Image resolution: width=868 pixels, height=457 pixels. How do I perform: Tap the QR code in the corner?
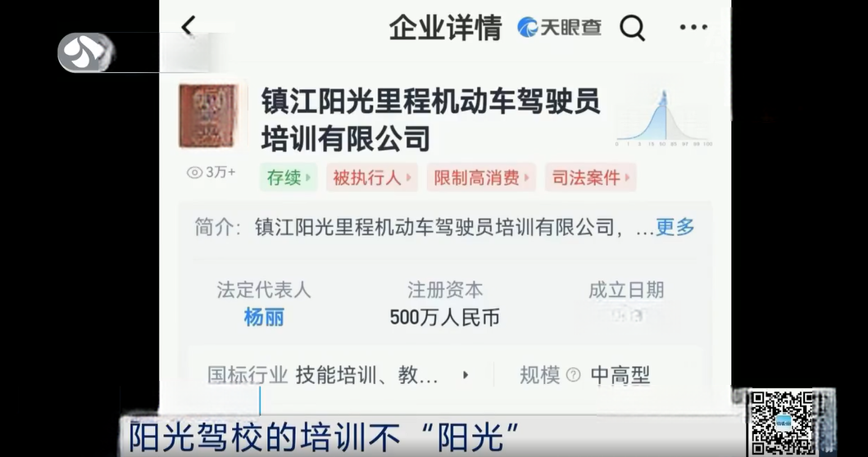pos(782,423)
